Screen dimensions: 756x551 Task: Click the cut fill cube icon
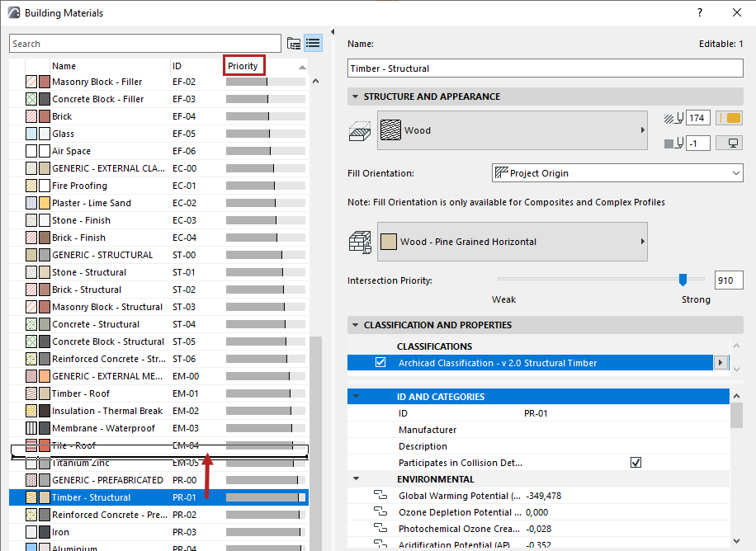click(360, 130)
